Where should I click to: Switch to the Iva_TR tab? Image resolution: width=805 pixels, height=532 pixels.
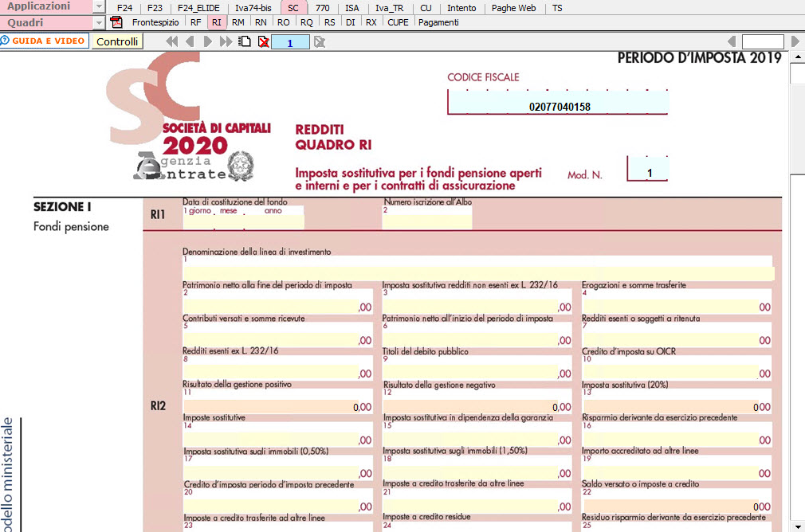click(389, 8)
